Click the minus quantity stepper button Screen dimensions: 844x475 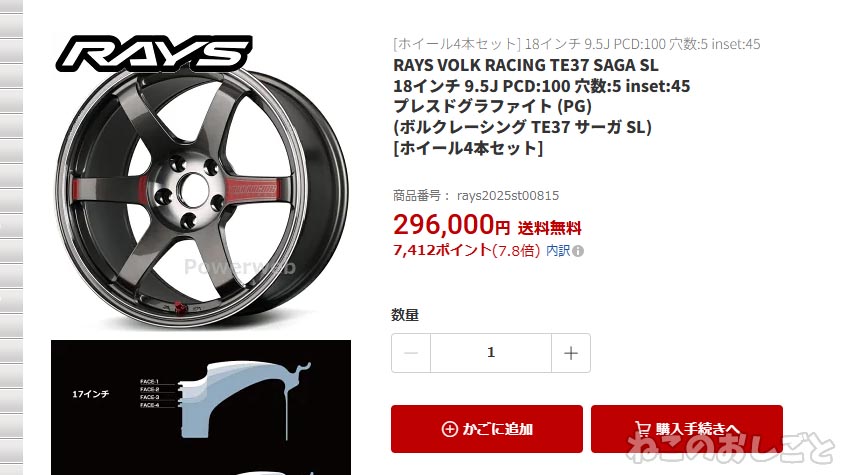point(411,353)
